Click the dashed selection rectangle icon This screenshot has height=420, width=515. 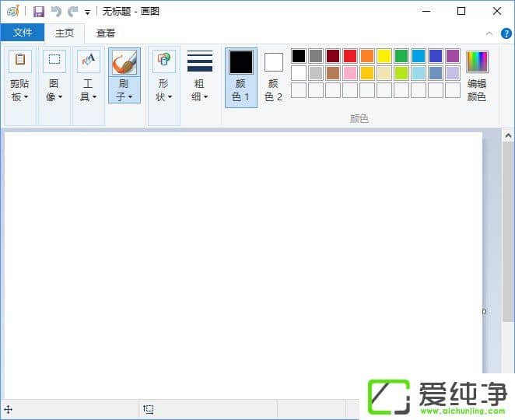pyautogui.click(x=54, y=61)
